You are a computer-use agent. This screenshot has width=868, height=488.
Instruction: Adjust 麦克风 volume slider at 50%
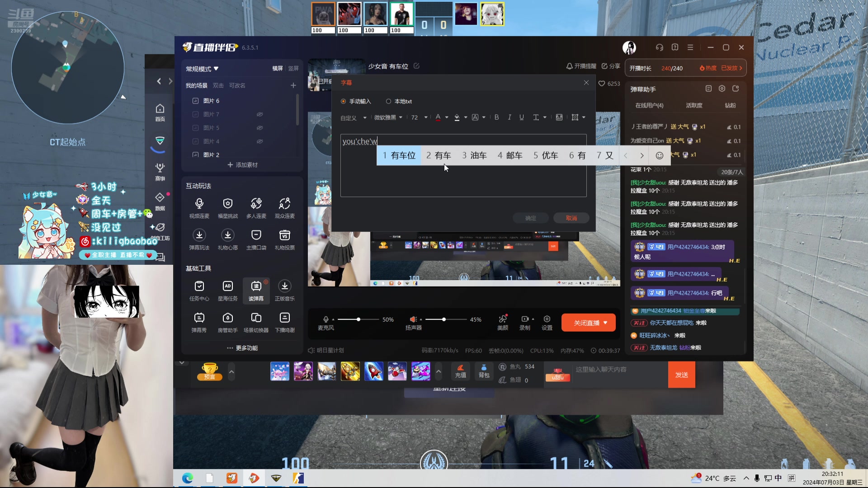[x=358, y=319]
